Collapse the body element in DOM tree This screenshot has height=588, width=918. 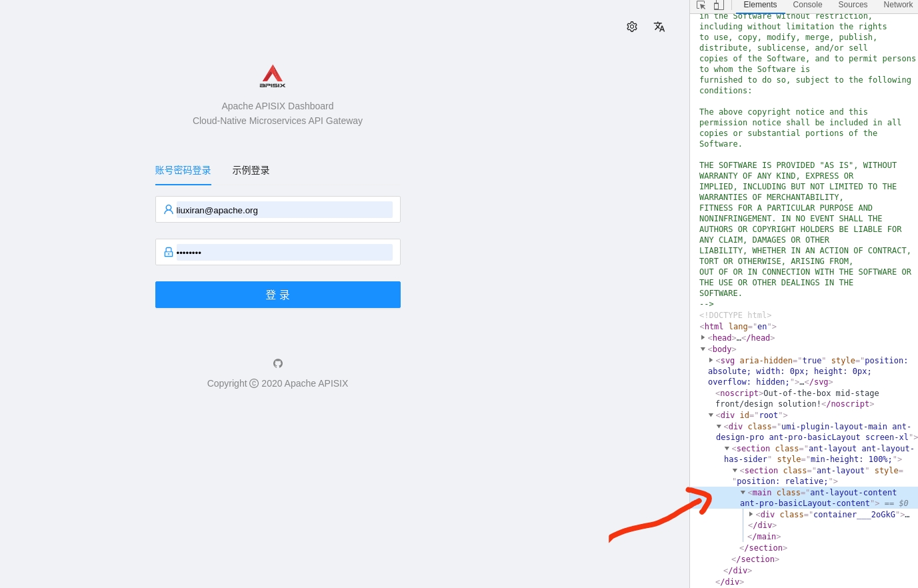click(703, 349)
